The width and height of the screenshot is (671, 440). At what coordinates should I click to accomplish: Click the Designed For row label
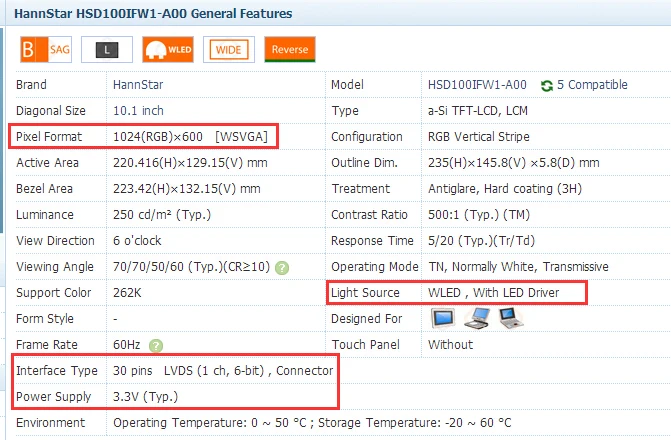367,318
